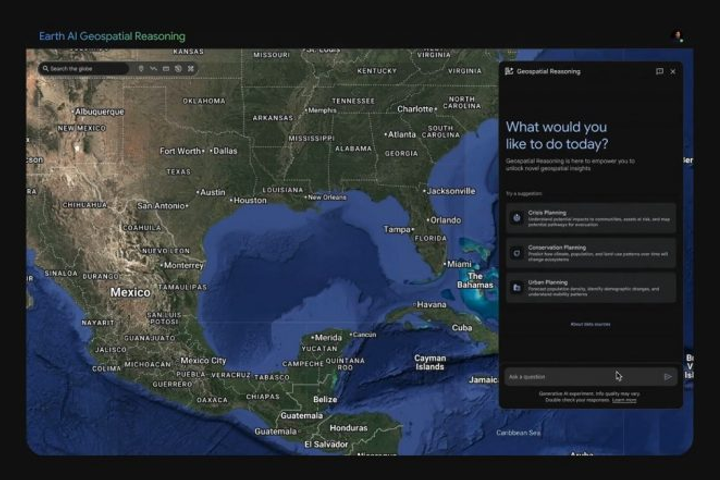Click the Search the globe field
This screenshot has width=720, height=480.
(x=84, y=68)
